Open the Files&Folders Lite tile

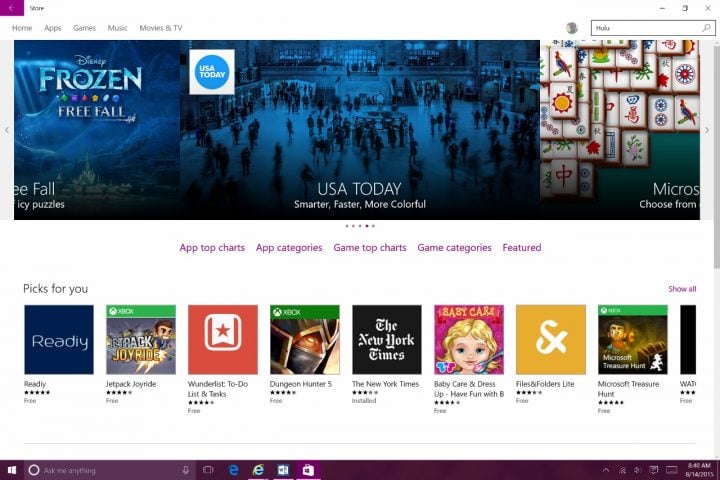[x=551, y=339]
